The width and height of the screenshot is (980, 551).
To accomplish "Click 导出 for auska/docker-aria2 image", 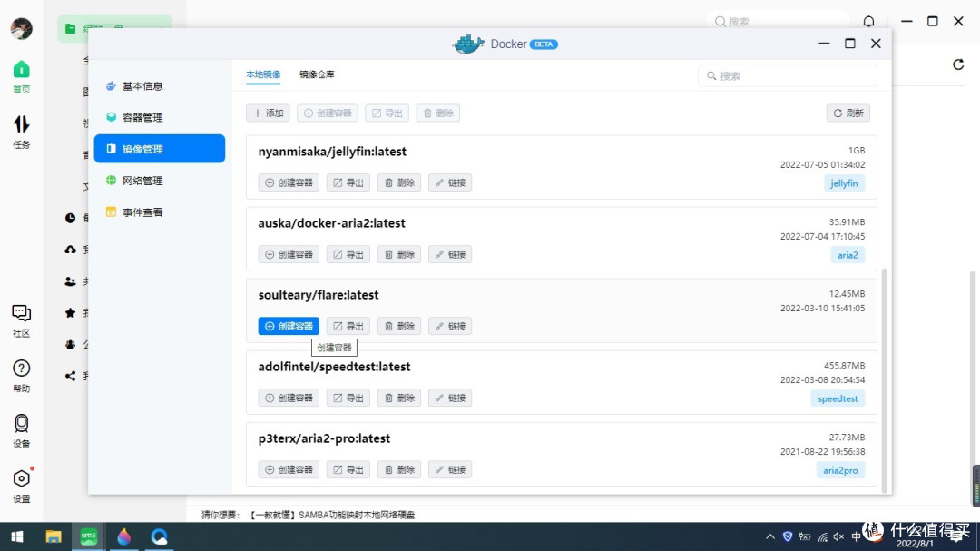I will point(348,254).
